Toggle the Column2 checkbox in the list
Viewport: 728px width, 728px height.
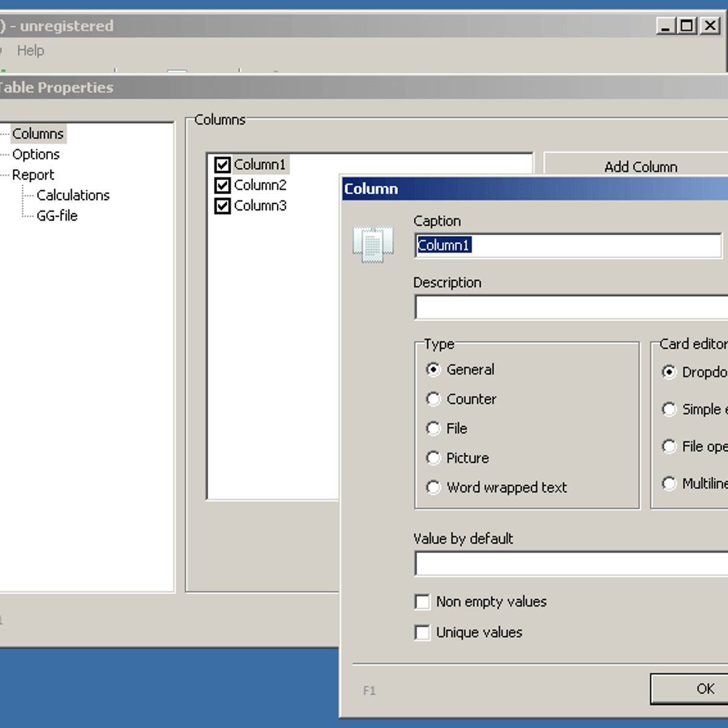click(223, 185)
